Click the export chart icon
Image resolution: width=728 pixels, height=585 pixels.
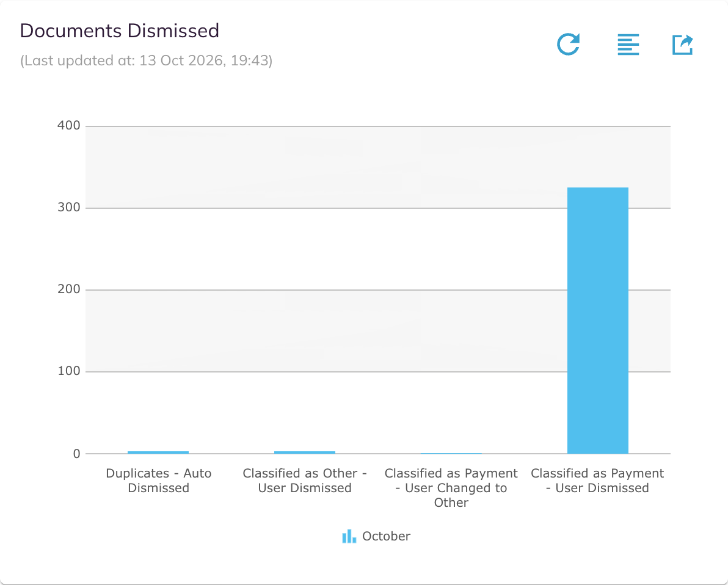click(x=683, y=45)
